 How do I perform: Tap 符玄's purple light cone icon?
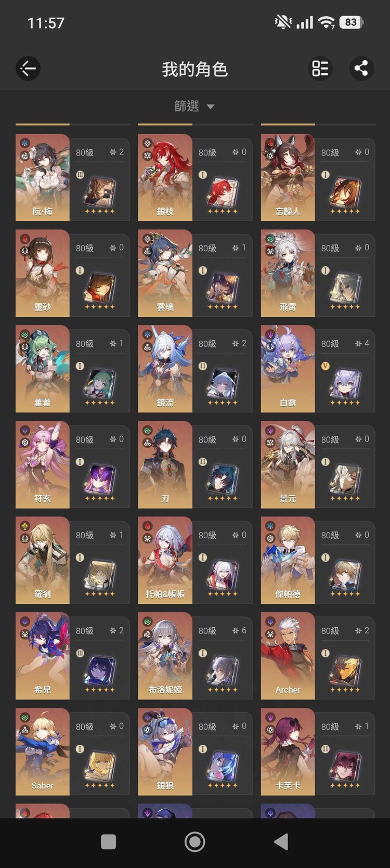tap(99, 478)
